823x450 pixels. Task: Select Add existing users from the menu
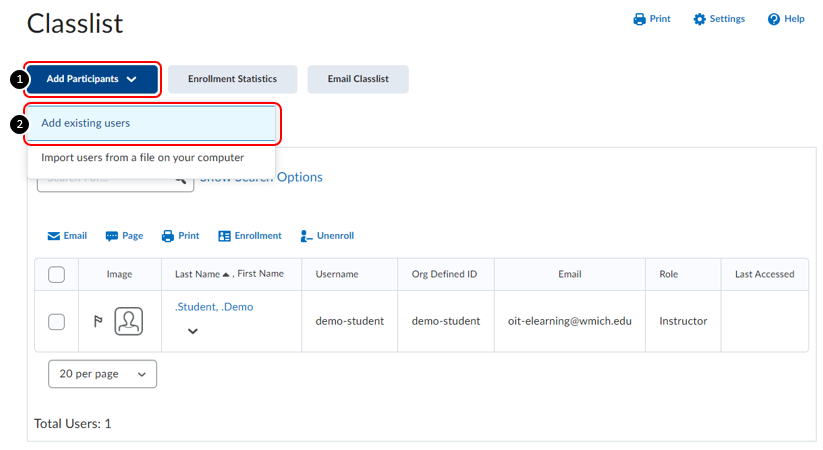tap(151, 124)
